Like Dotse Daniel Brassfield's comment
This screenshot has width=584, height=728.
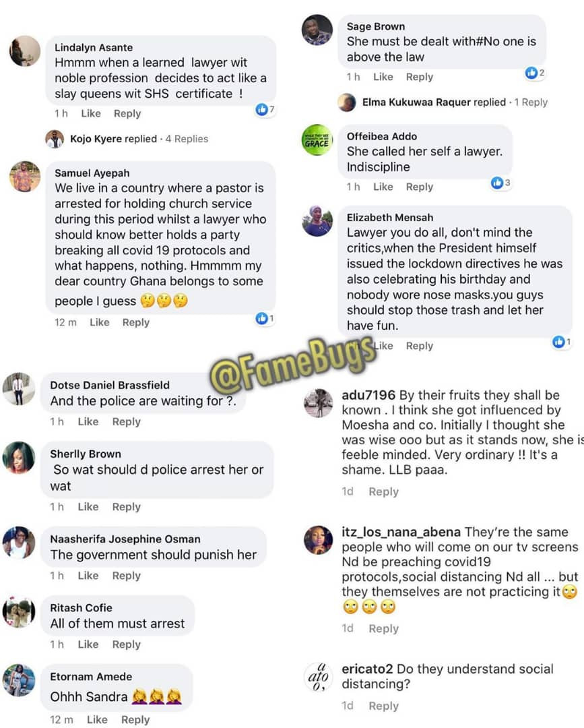[88, 421]
